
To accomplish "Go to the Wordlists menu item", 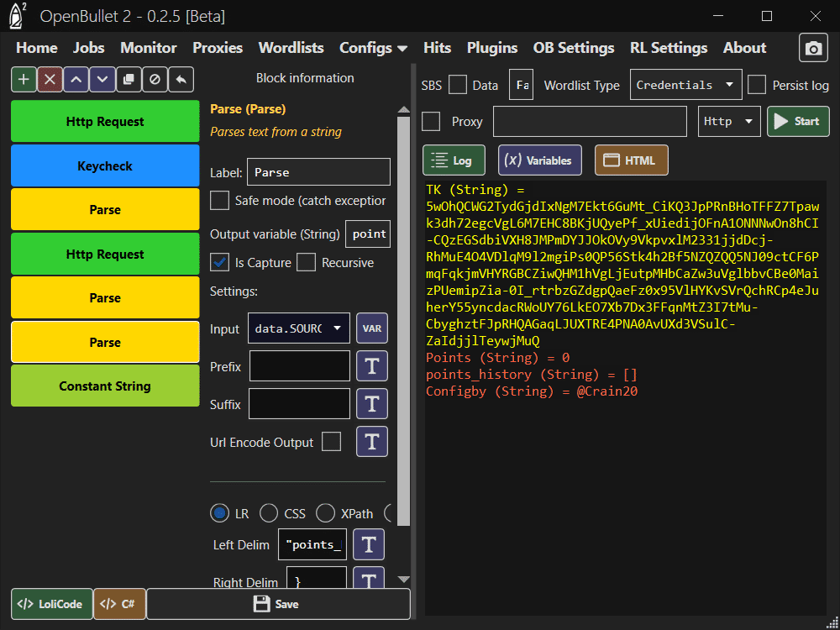I will click(x=291, y=48).
